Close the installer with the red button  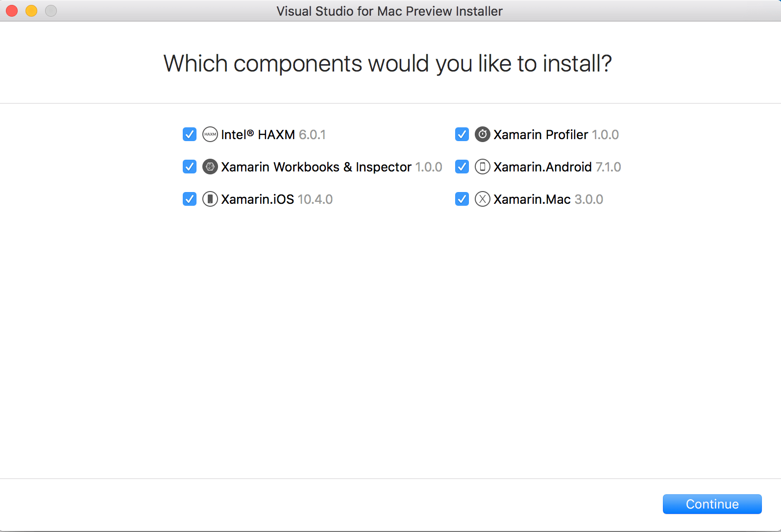12,11
